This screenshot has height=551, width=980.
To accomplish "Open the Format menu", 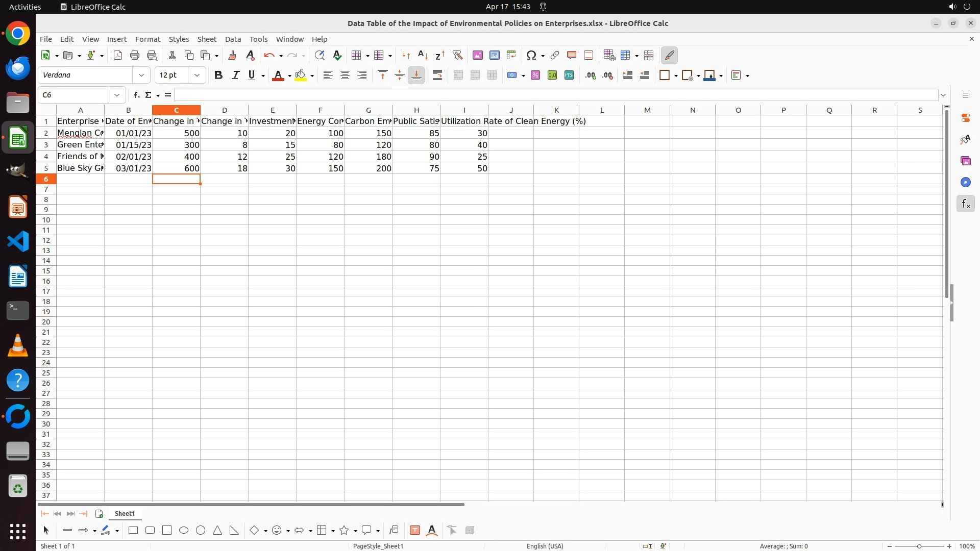I will pyautogui.click(x=148, y=39).
